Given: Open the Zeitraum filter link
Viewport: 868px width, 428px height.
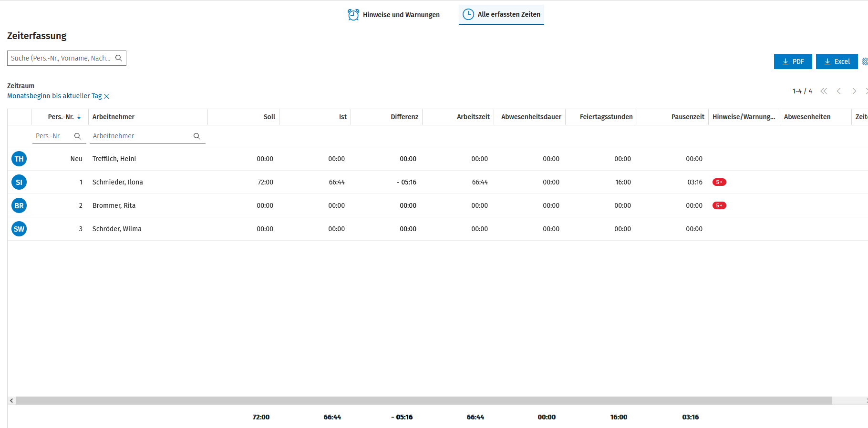Looking at the screenshot, I should pos(54,96).
